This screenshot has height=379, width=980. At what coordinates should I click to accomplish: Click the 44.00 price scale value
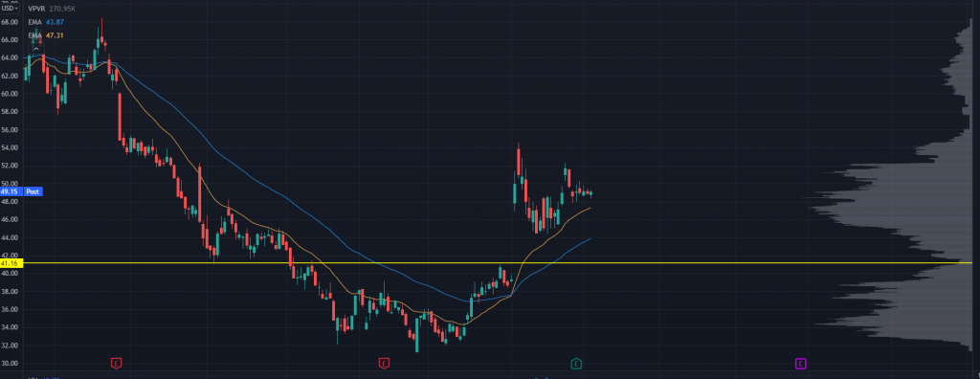[9, 237]
